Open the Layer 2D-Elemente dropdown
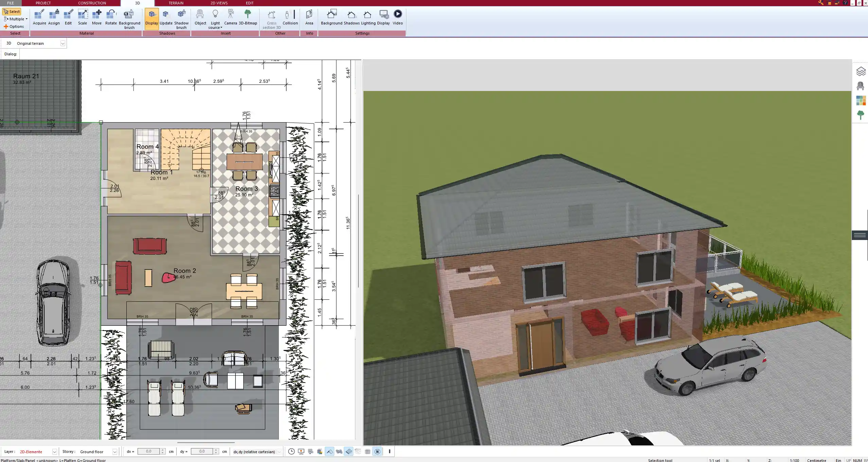The height and width of the screenshot is (462, 868). (x=54, y=452)
